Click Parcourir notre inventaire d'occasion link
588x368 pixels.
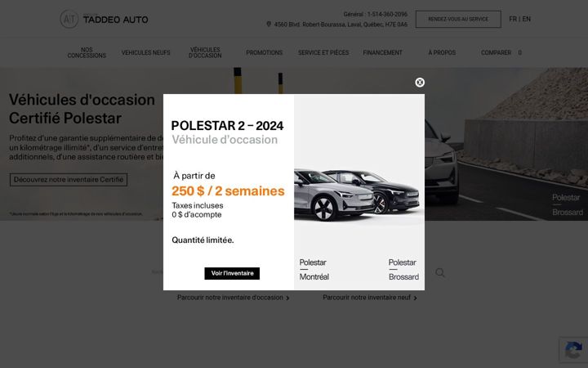click(234, 298)
